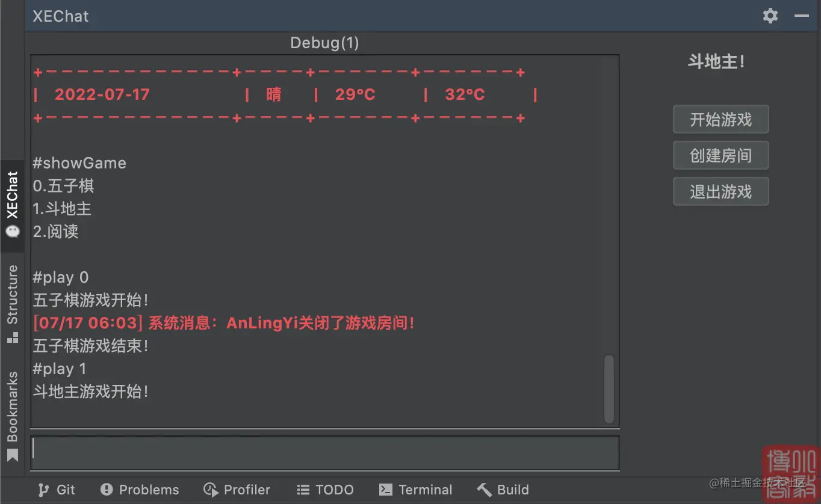
Task: Click the 32°C temperature cell
Action: tap(465, 94)
